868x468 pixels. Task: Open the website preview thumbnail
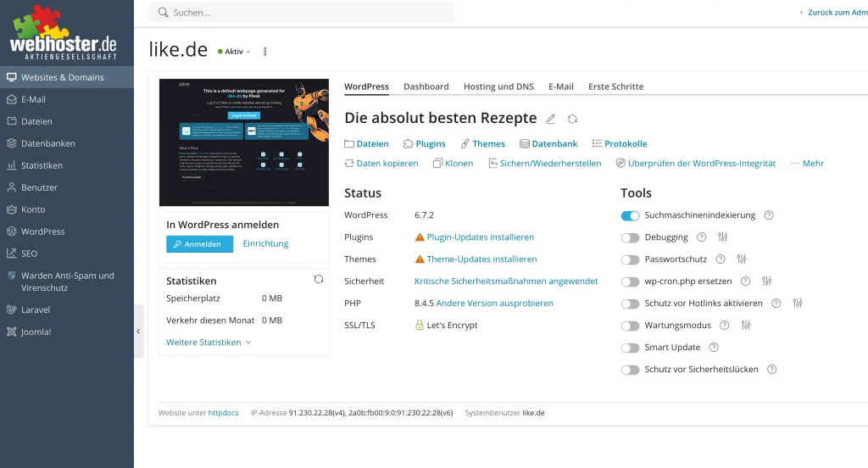coord(244,142)
